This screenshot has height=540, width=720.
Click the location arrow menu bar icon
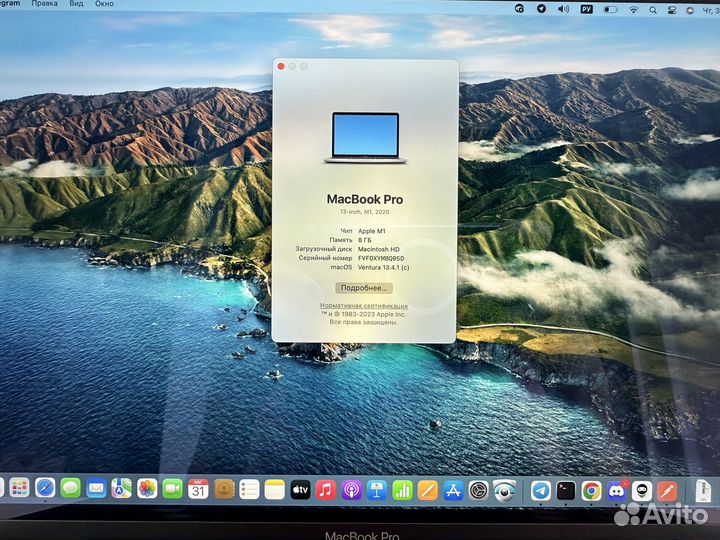pos(541,8)
